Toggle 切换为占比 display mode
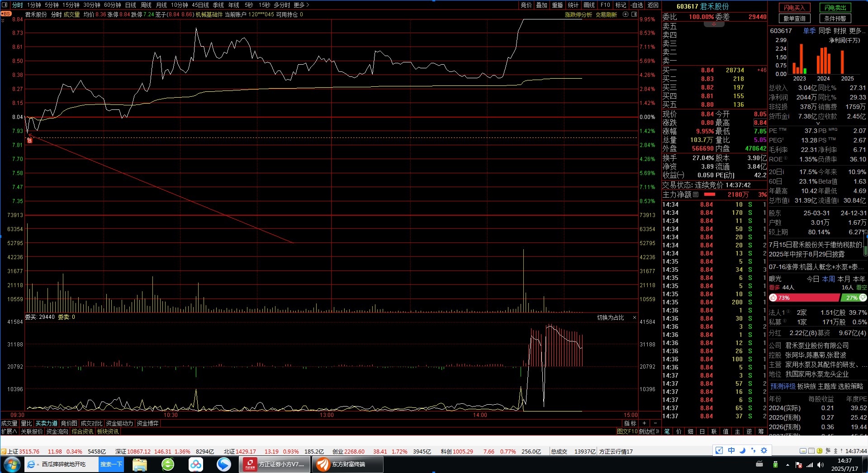868x473 pixels. coord(610,317)
